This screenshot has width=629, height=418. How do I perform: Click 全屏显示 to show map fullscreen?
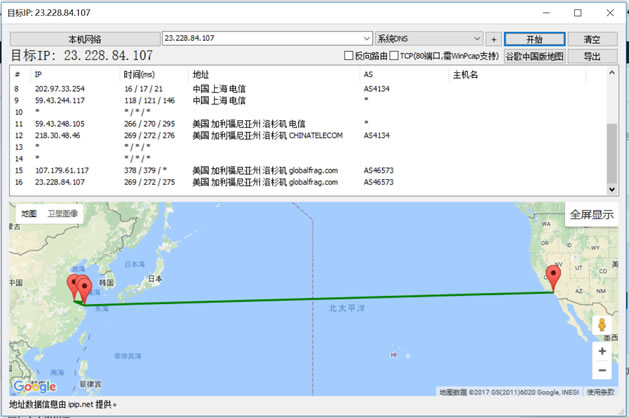[x=592, y=214]
